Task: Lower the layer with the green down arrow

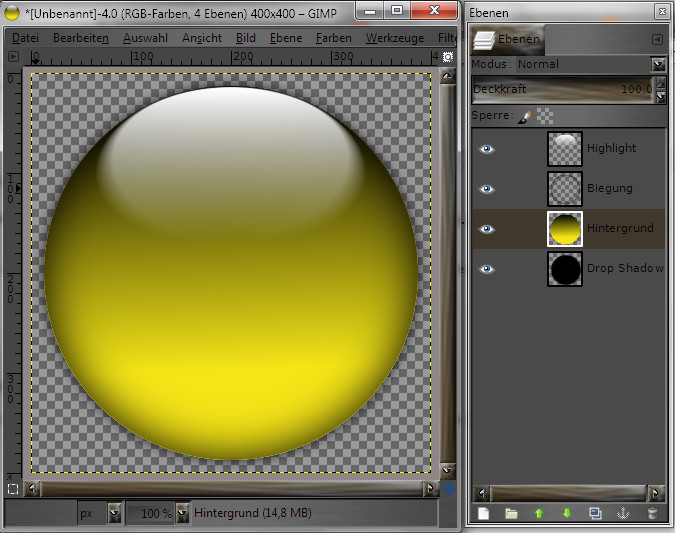Action: pos(567,514)
